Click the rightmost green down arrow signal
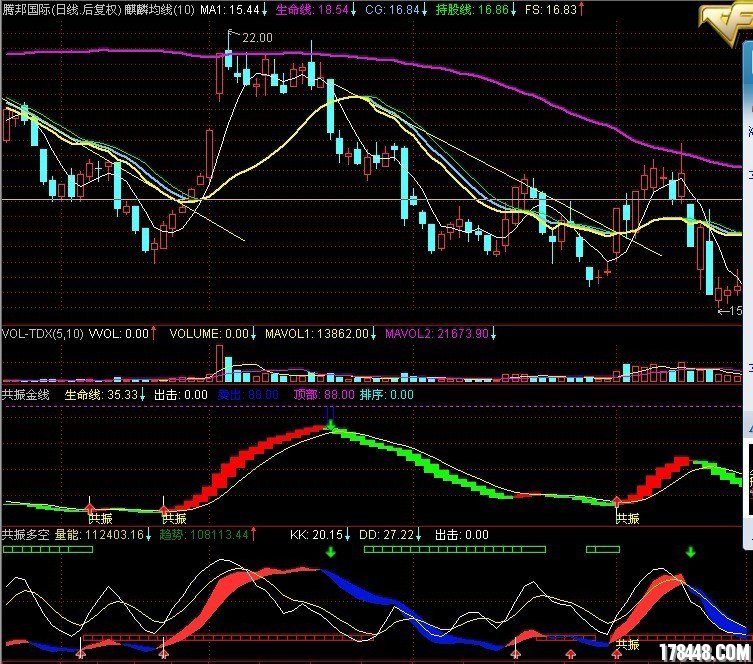753x664 pixels. [x=690, y=551]
